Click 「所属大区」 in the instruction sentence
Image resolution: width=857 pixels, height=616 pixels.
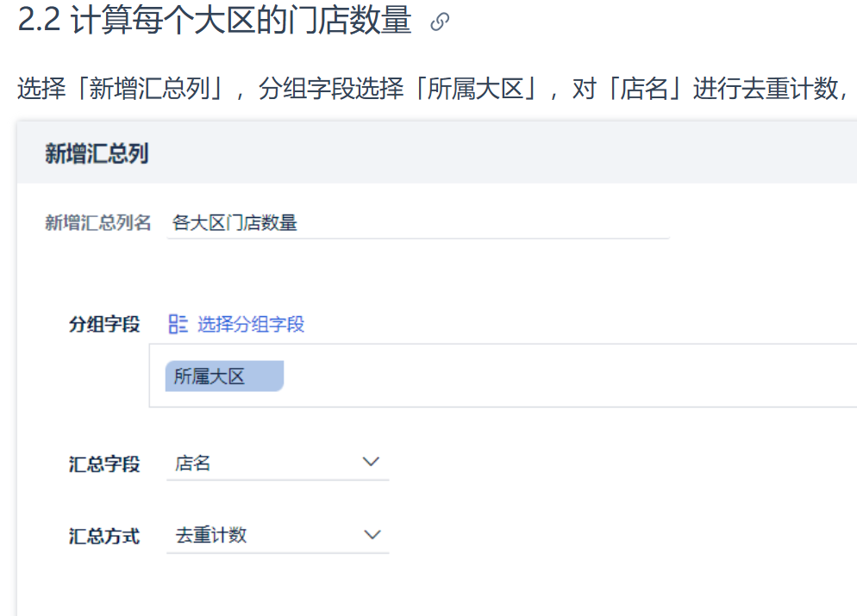pos(474,89)
